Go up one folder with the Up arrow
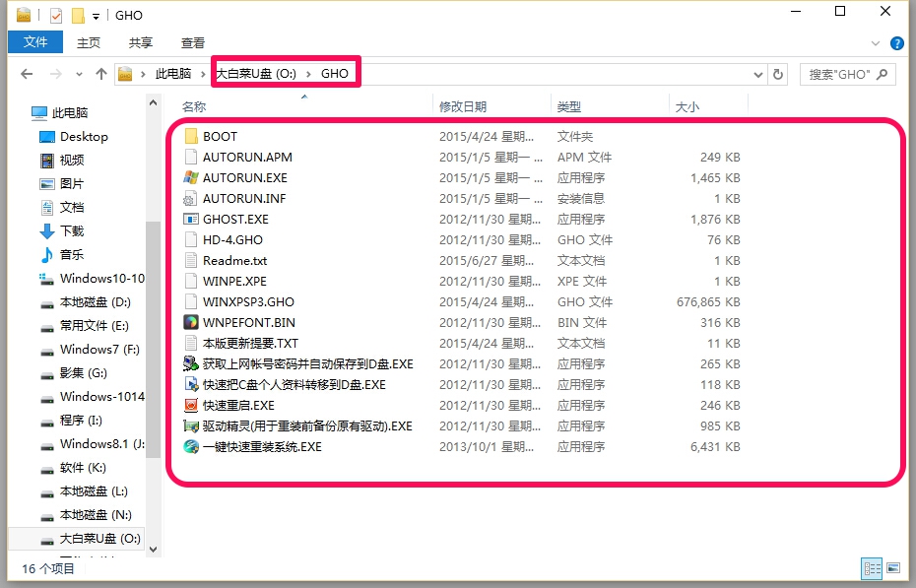Image resolution: width=916 pixels, height=588 pixels. pyautogui.click(x=101, y=73)
